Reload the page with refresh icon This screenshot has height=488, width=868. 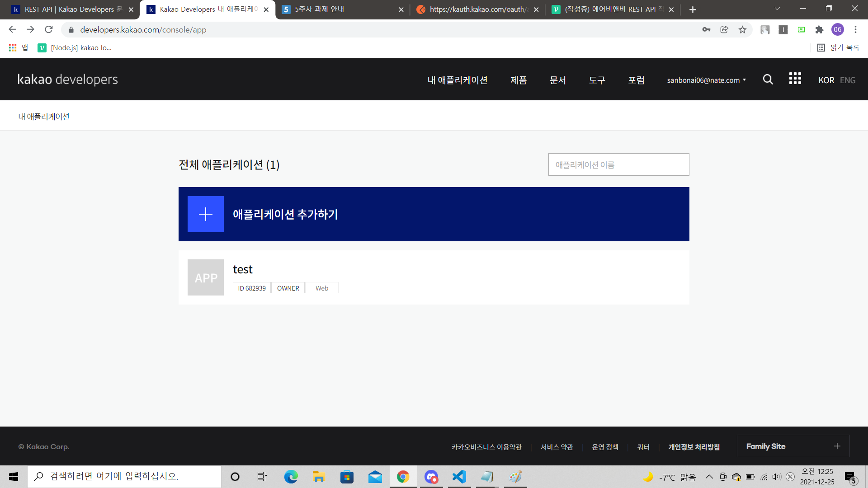pyautogui.click(x=49, y=30)
